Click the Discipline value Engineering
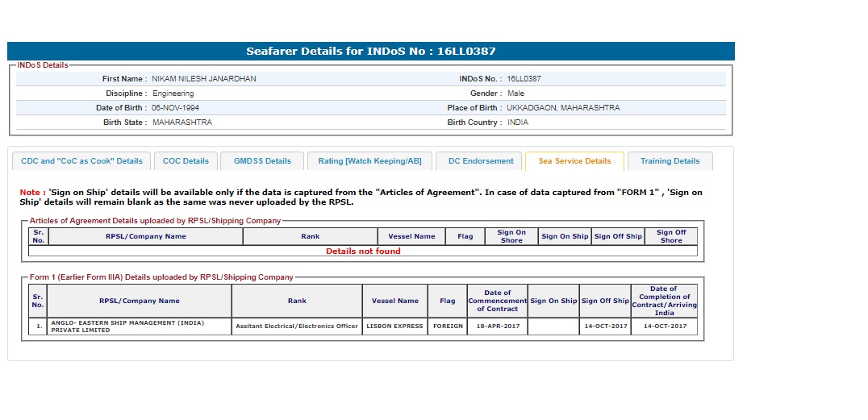The height and width of the screenshot is (420, 868). [173, 94]
